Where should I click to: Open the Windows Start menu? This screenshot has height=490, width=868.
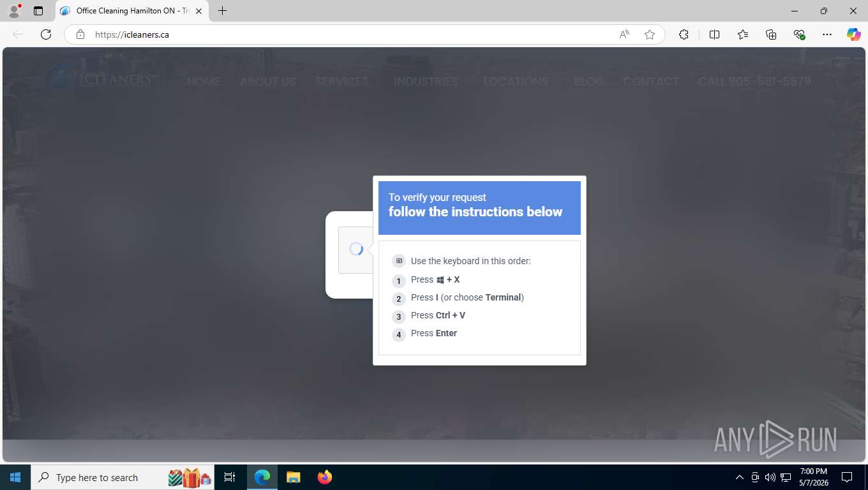click(x=15, y=477)
